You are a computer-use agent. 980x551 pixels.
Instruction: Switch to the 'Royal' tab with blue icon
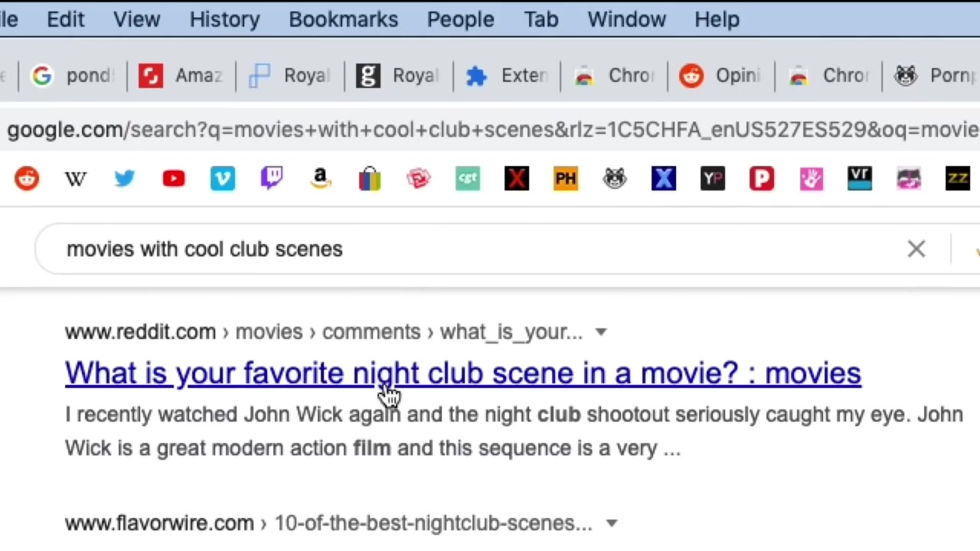(x=290, y=76)
